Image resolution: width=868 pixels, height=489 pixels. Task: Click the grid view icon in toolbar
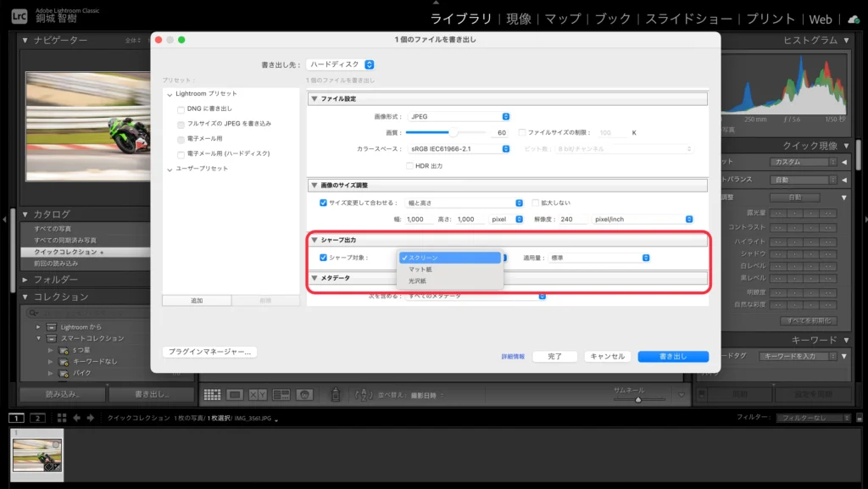click(x=212, y=395)
